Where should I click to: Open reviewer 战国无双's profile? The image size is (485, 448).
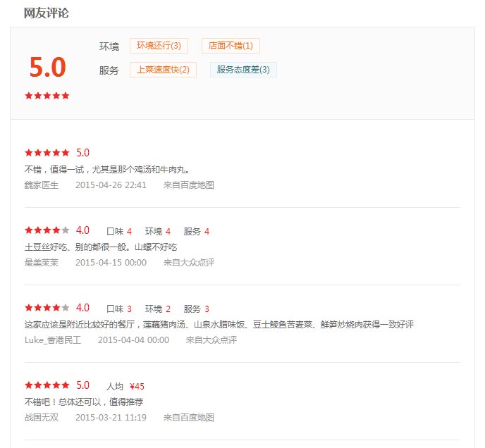coord(42,418)
